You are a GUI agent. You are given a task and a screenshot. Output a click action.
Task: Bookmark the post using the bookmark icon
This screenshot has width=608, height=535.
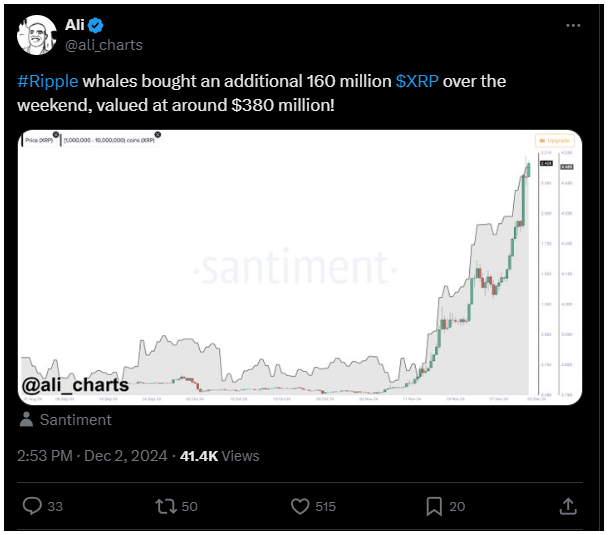click(434, 506)
